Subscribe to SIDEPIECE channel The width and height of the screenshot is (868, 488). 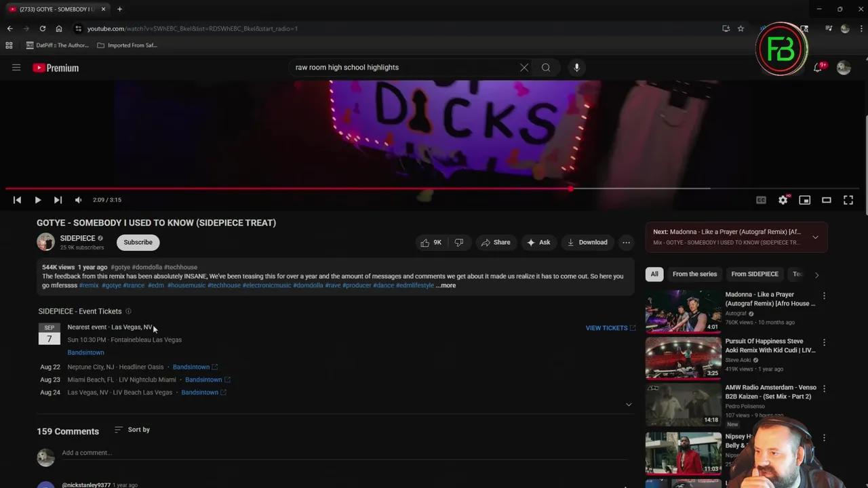point(138,242)
